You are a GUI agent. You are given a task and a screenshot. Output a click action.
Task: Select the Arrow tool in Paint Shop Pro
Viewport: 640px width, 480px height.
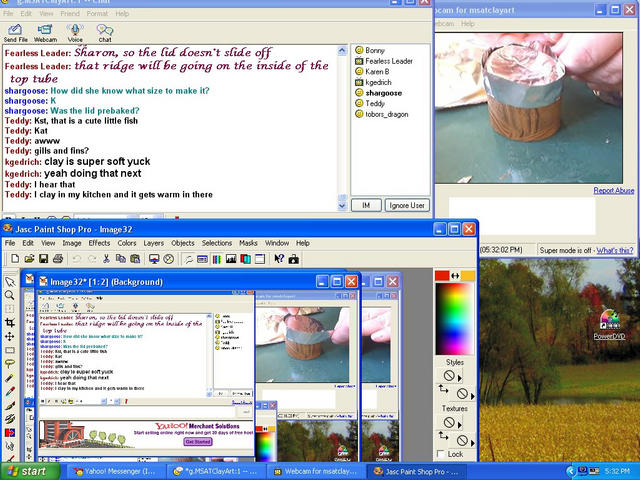pyautogui.click(x=10, y=282)
